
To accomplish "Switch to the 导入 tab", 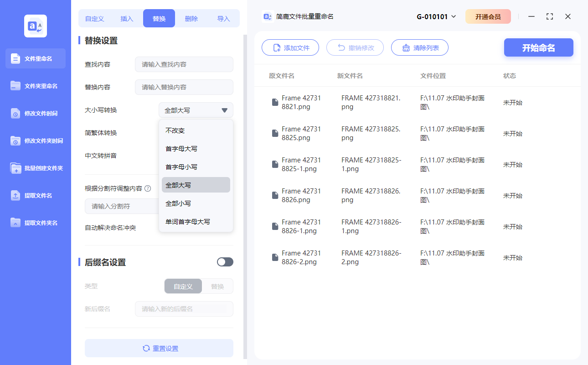I will point(223,19).
